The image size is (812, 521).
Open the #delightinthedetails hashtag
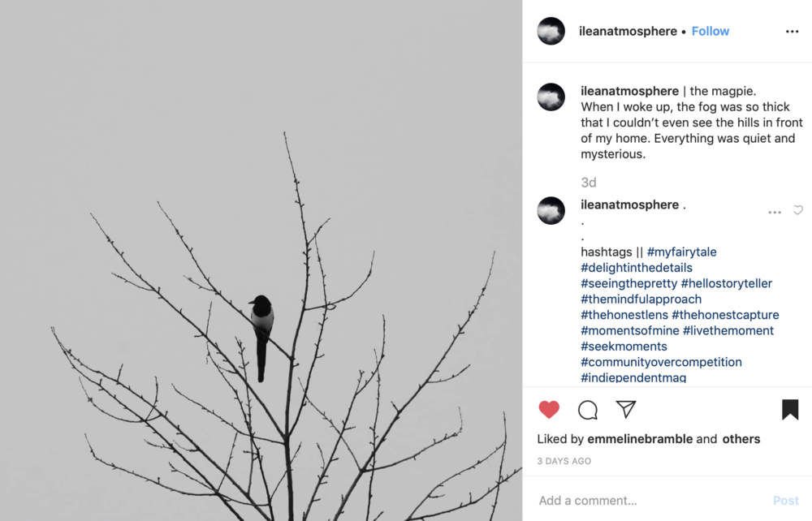[637, 268]
